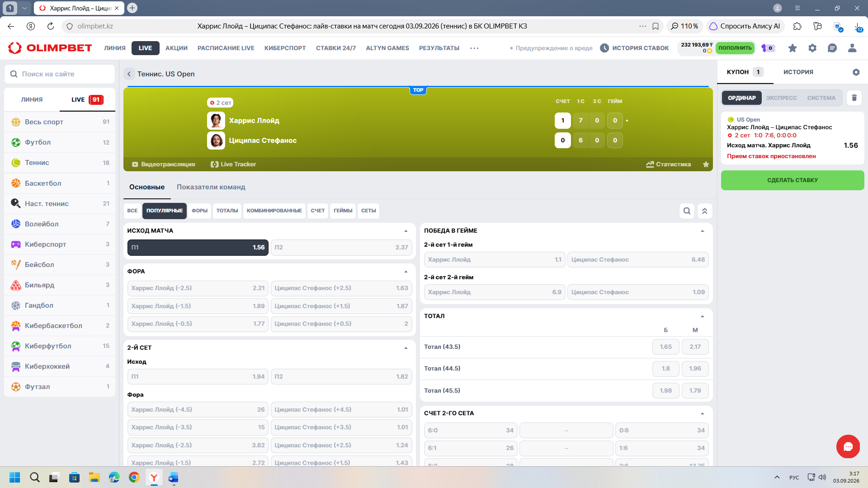Collapse the ФОРА market section
Viewport: 868px width, 488px height.
pyautogui.click(x=406, y=272)
